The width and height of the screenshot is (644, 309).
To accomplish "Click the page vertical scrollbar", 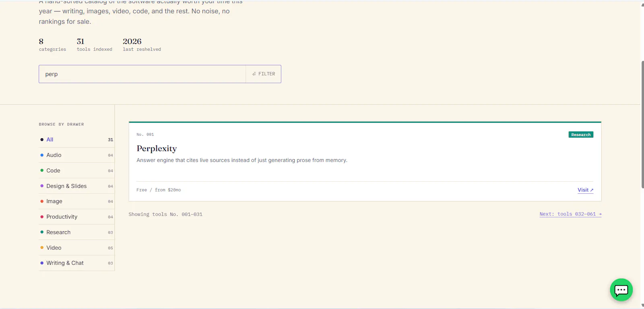I will coord(642,124).
